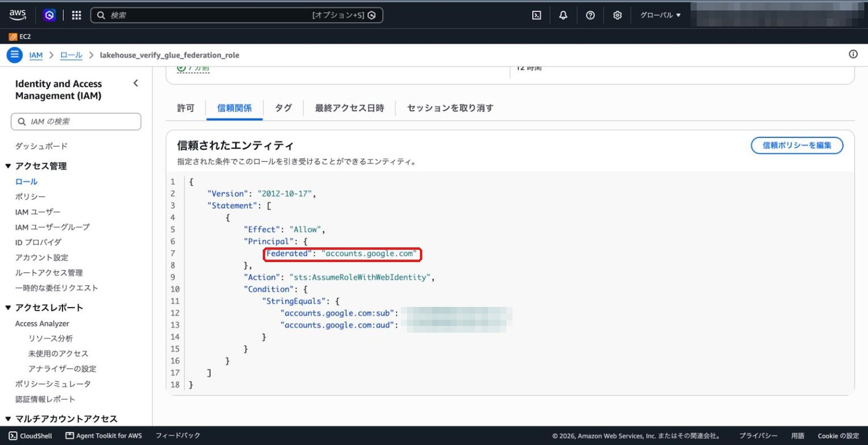Image resolution: width=868 pixels, height=445 pixels.
Task: Click the info circle icon at right
Action: point(853,54)
